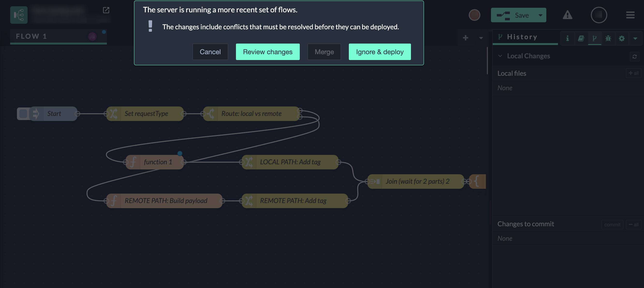Add a new flow tab
Image resolution: width=644 pixels, height=288 pixels.
tap(465, 38)
